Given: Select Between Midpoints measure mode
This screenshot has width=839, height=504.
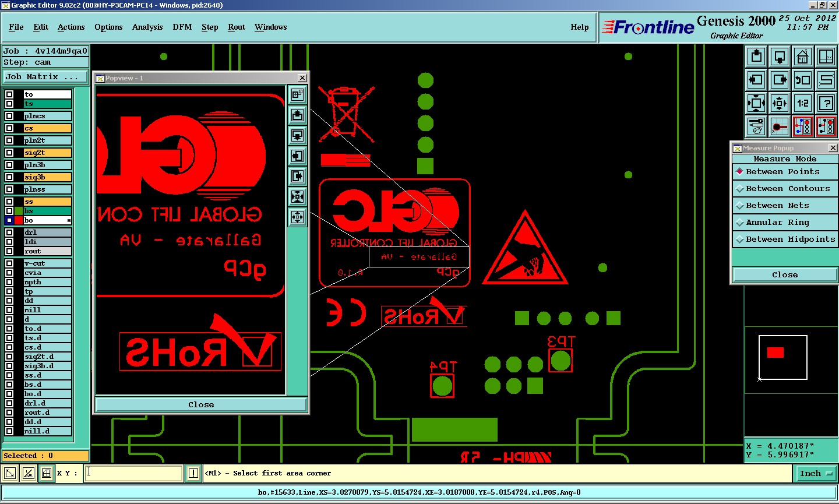Looking at the screenshot, I should pyautogui.click(x=785, y=239).
